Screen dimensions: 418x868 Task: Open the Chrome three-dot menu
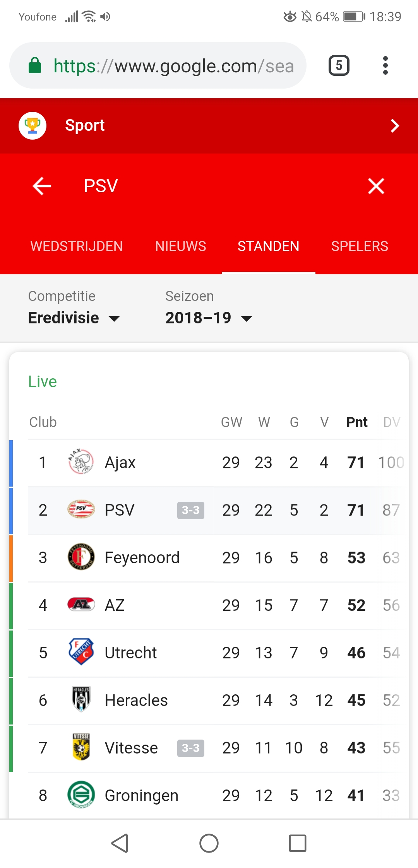[x=385, y=65]
